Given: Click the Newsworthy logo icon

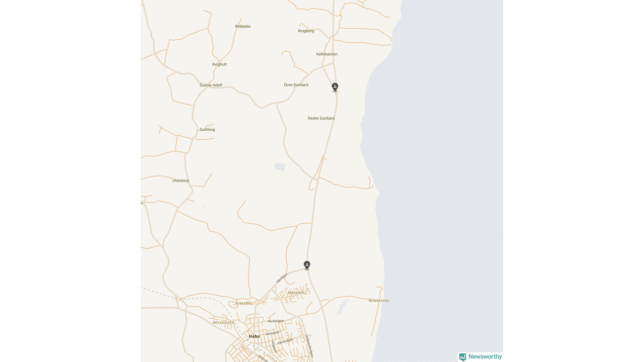Looking at the screenshot, I should (x=462, y=357).
